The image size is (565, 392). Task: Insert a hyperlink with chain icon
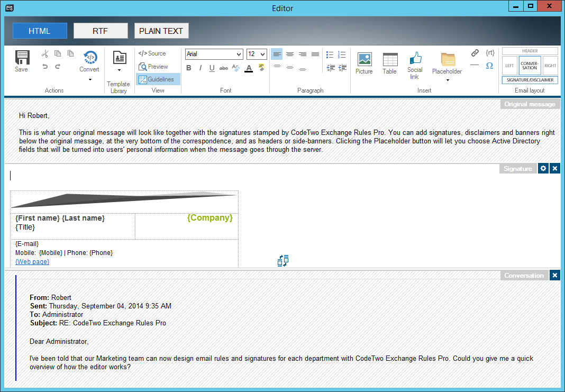[475, 53]
